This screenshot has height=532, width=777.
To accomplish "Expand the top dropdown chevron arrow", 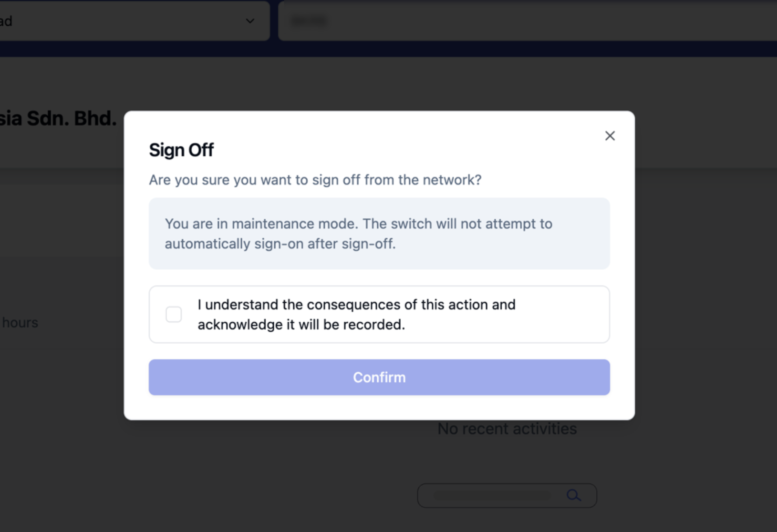I will point(250,21).
